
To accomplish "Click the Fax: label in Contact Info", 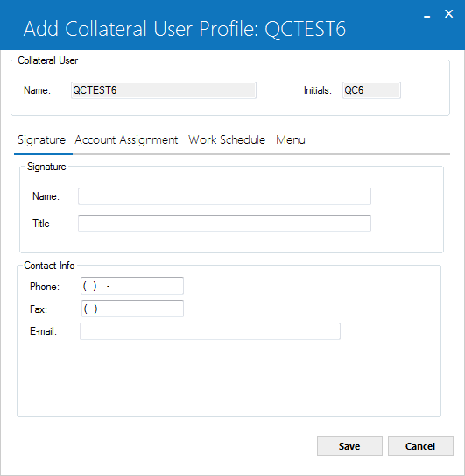I will 39,309.
